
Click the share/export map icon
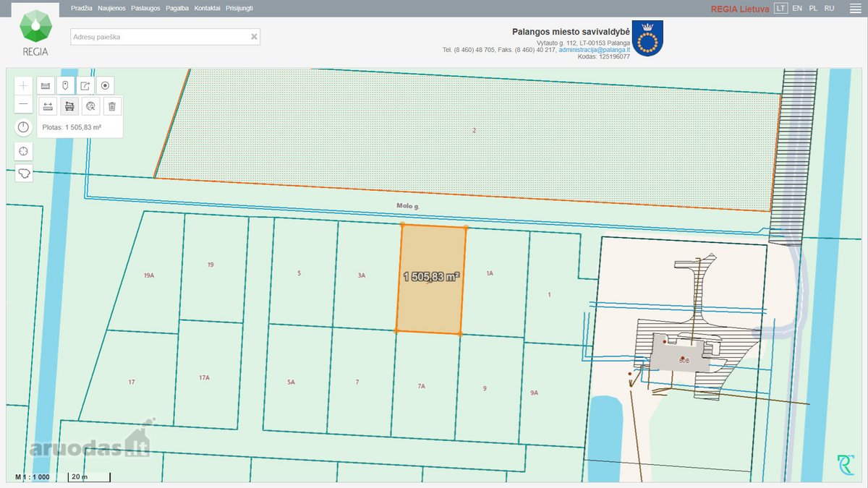[x=85, y=85]
